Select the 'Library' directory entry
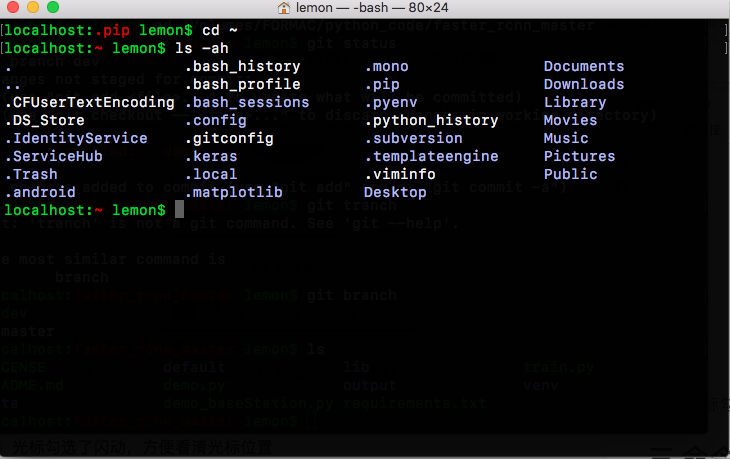The image size is (730, 459). [x=575, y=102]
